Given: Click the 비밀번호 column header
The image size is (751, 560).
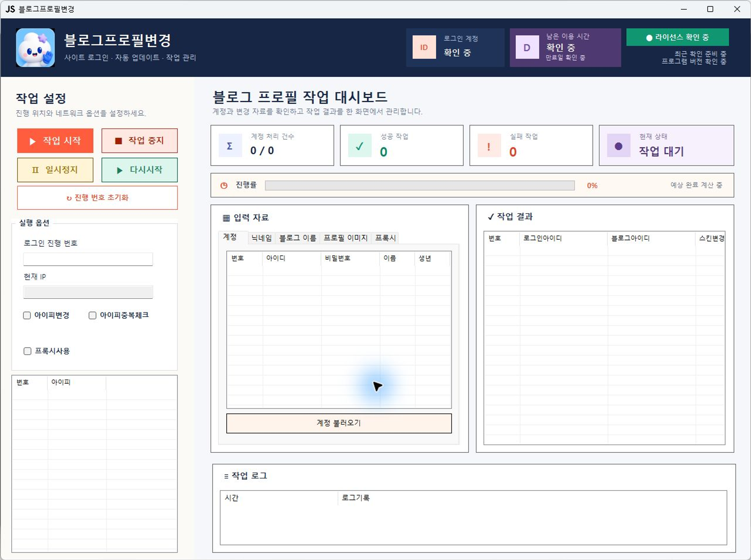Looking at the screenshot, I should pyautogui.click(x=351, y=258).
